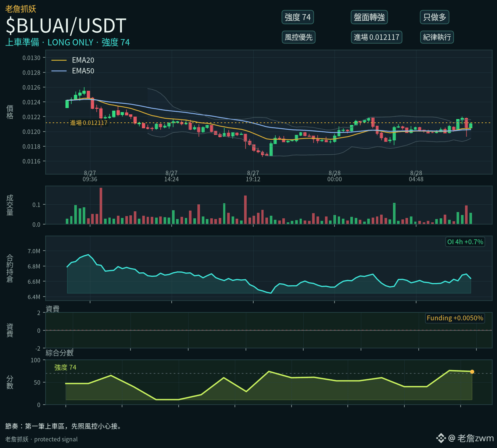
Task: Click the 進場 0.012117 label on the price chart
Action: click(x=89, y=123)
